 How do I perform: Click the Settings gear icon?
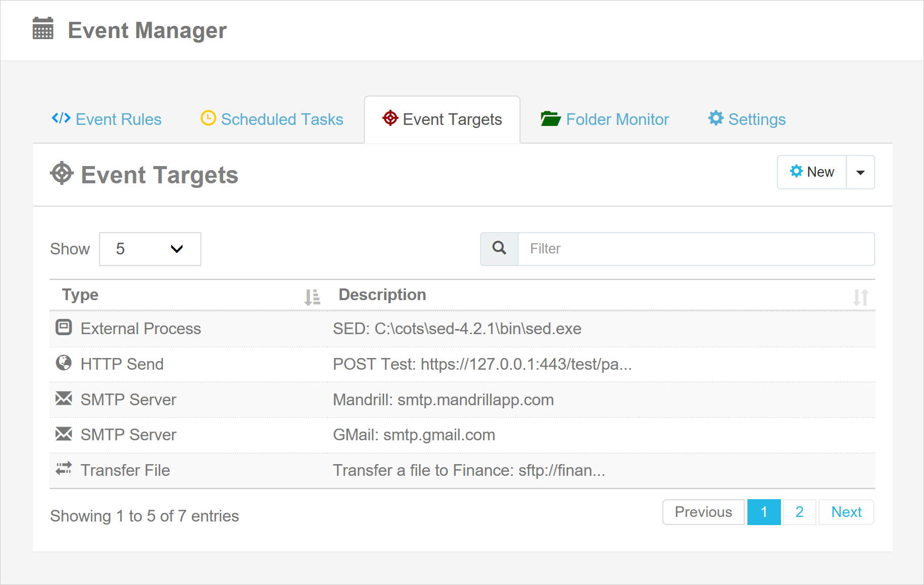(x=716, y=118)
